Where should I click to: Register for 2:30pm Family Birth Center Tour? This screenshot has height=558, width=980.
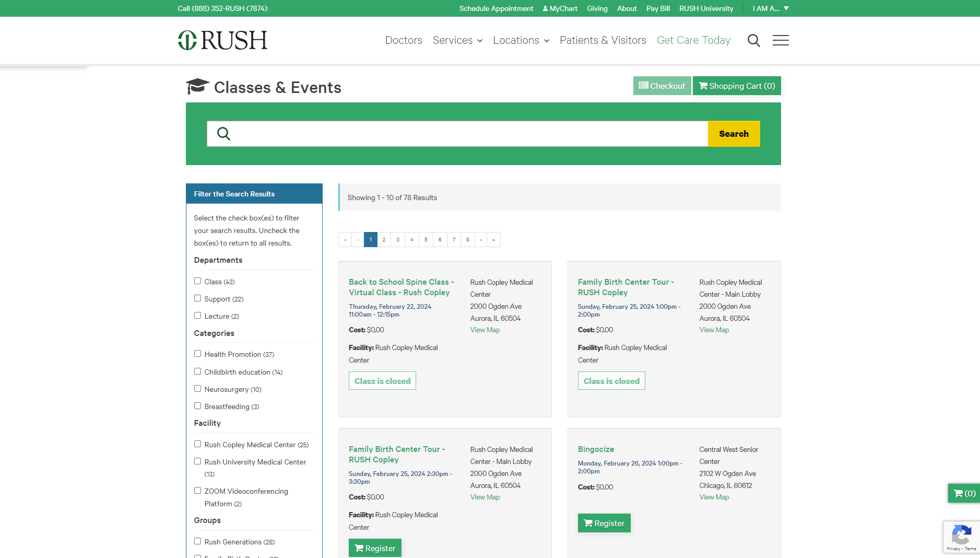(375, 548)
